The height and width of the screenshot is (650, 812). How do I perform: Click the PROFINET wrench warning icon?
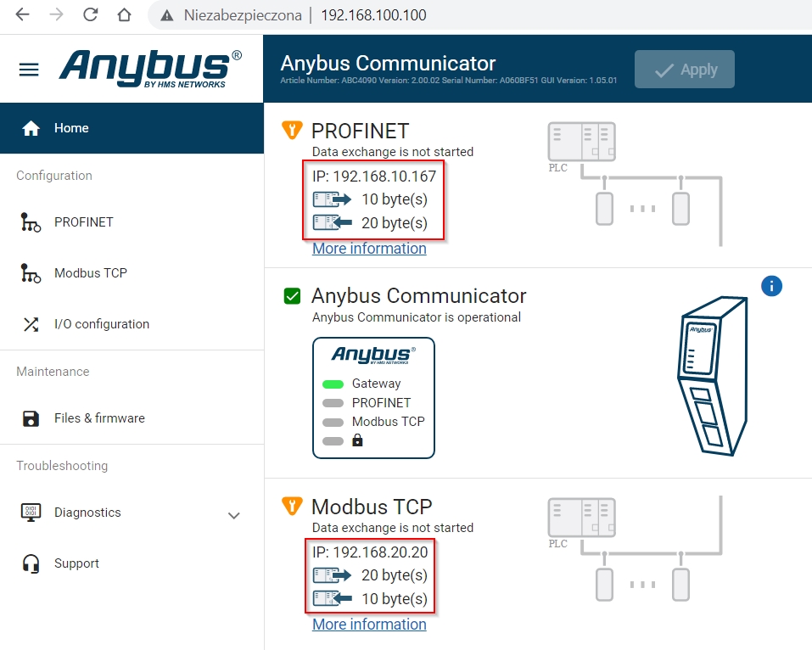[x=292, y=131]
